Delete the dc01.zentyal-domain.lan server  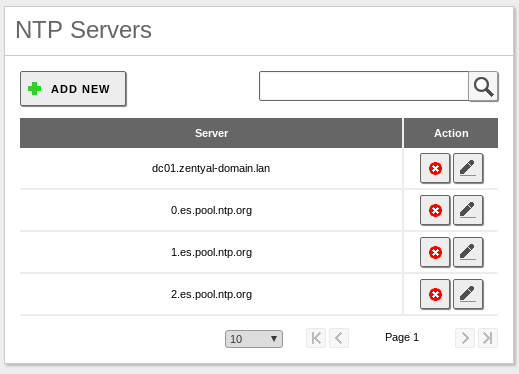click(435, 168)
